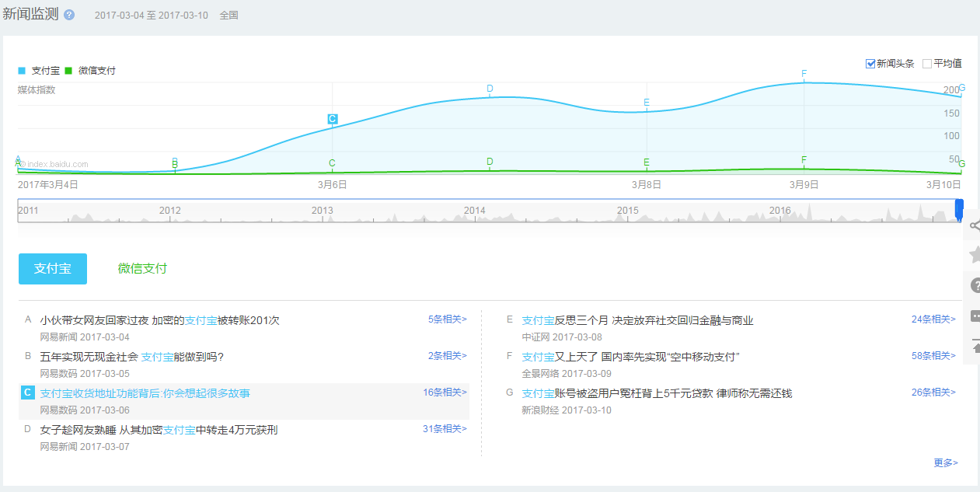Open 24条相关 related news link

pos(933,319)
